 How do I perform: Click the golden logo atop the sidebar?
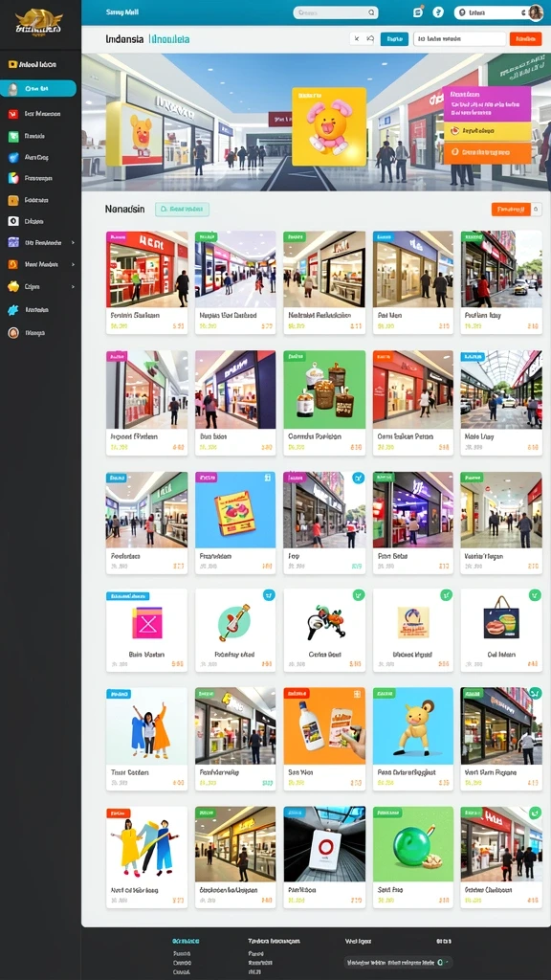tap(38, 22)
